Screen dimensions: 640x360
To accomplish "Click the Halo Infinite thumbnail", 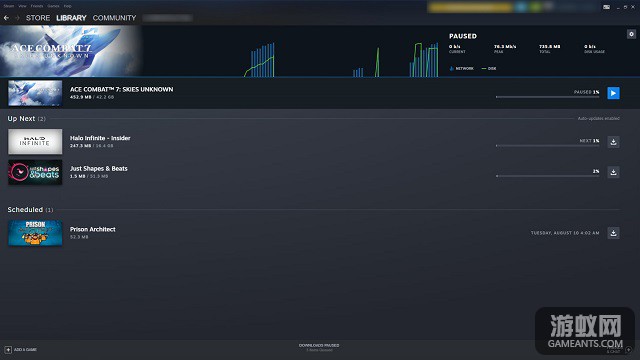I will click(x=35, y=142).
